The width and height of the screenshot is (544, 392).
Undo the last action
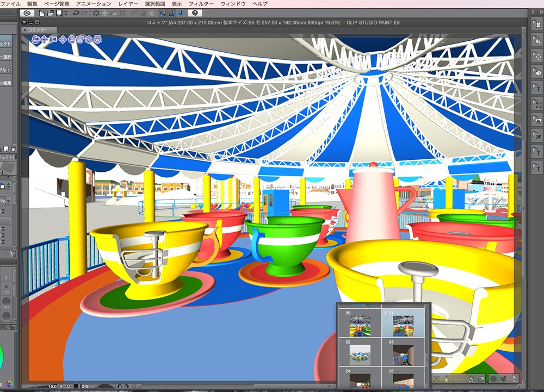(76, 13)
